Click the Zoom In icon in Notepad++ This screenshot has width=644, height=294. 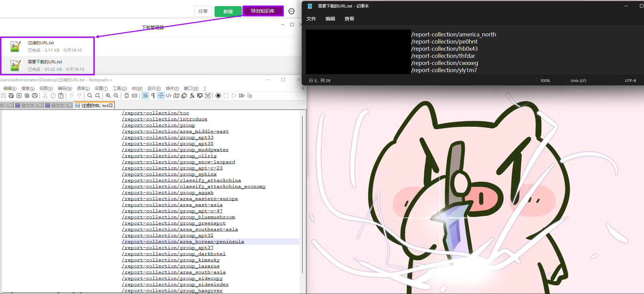pyautogui.click(x=108, y=96)
